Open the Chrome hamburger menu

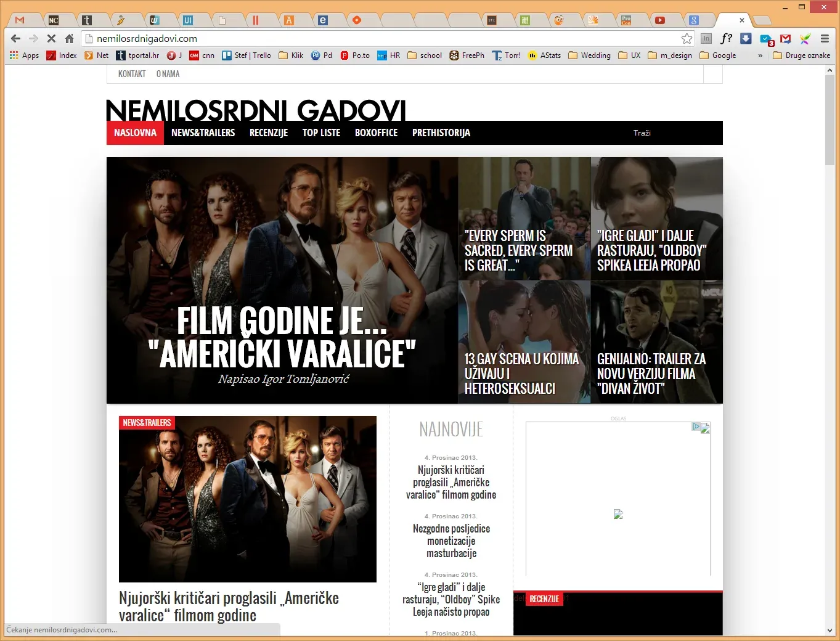[x=825, y=38]
